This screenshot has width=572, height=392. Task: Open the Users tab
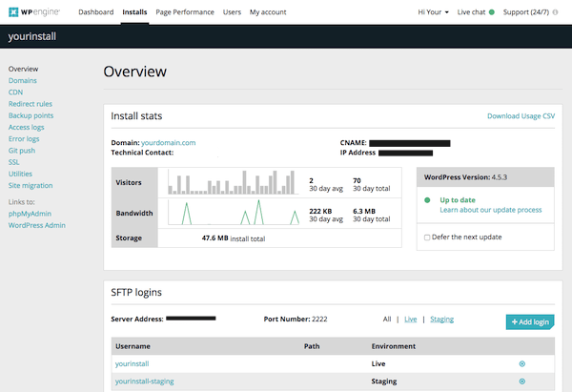click(x=232, y=12)
